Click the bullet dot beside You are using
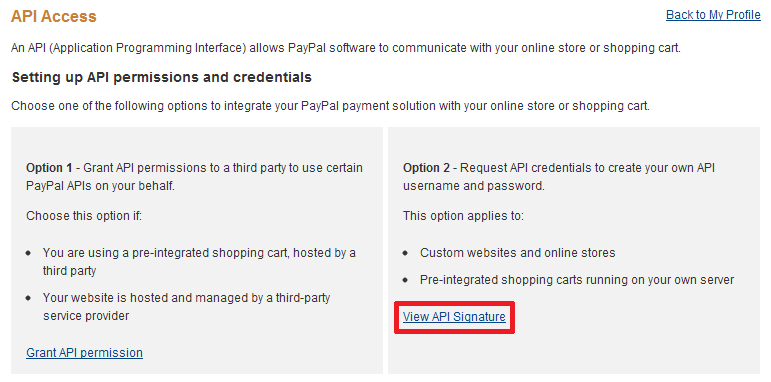This screenshot has width=771, height=382. tap(29, 253)
